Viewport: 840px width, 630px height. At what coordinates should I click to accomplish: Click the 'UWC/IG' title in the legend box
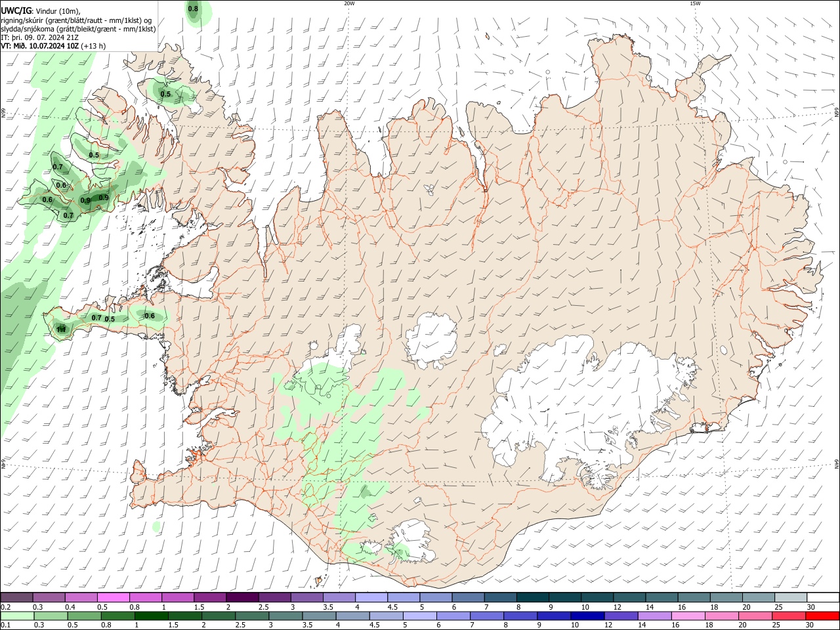[x=16, y=10]
